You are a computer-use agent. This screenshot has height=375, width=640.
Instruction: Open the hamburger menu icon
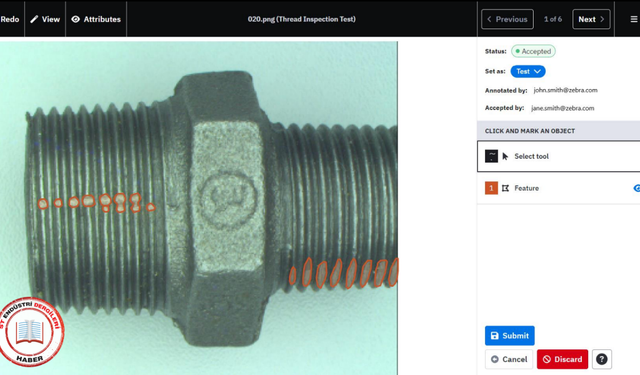point(633,19)
